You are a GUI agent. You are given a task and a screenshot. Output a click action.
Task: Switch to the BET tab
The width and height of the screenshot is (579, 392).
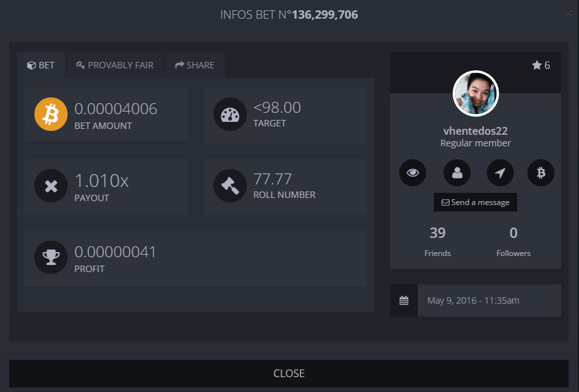pyautogui.click(x=41, y=65)
